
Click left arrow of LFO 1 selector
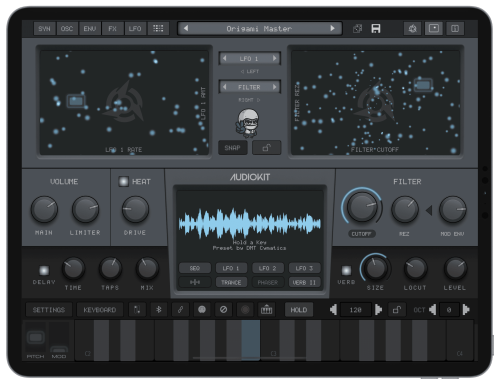[x=225, y=58]
